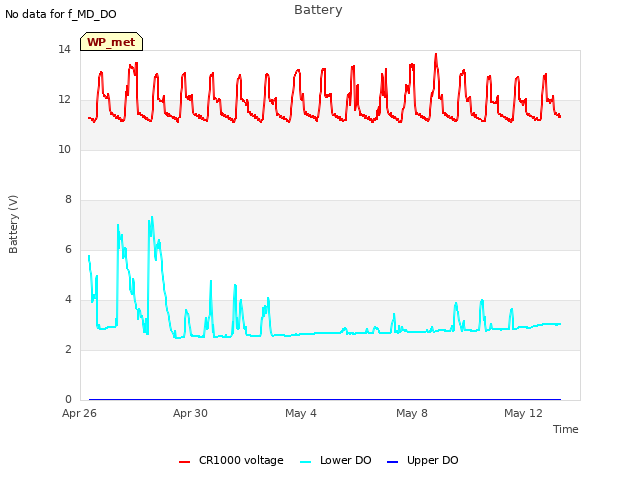
Task: Click the 4 y-axis tick label
Action: (x=68, y=300)
